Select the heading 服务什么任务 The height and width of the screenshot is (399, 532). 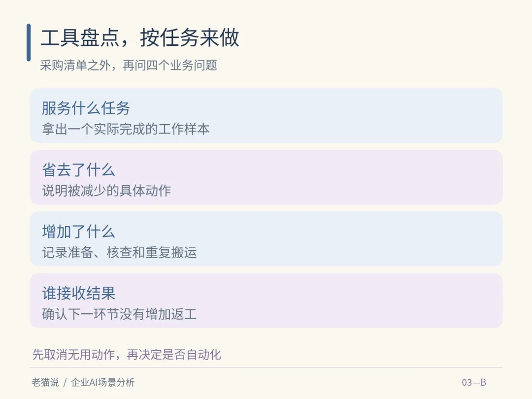pos(86,108)
